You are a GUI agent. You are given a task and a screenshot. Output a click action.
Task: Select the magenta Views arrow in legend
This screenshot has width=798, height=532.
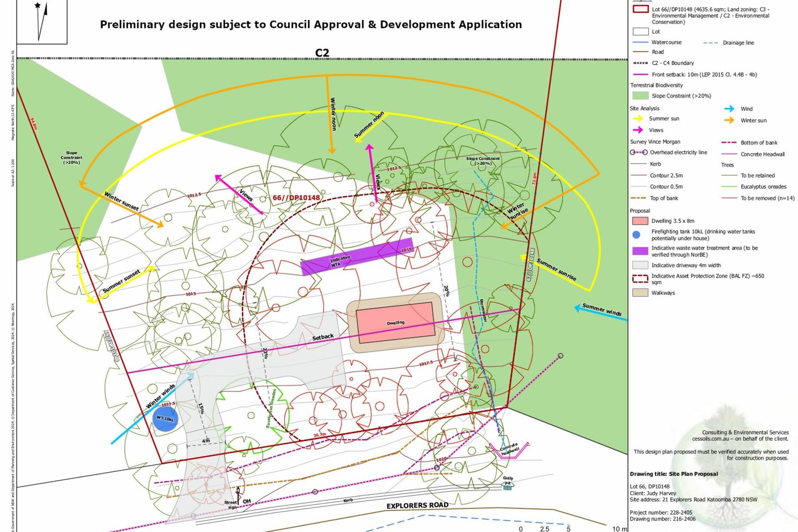coord(638,130)
